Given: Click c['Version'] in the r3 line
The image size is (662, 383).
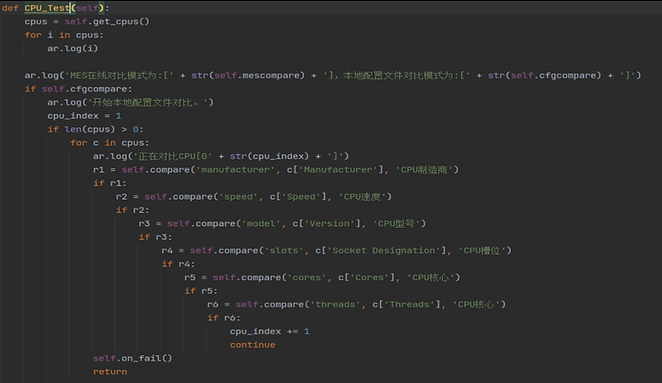Looking at the screenshot, I should 326,224.
